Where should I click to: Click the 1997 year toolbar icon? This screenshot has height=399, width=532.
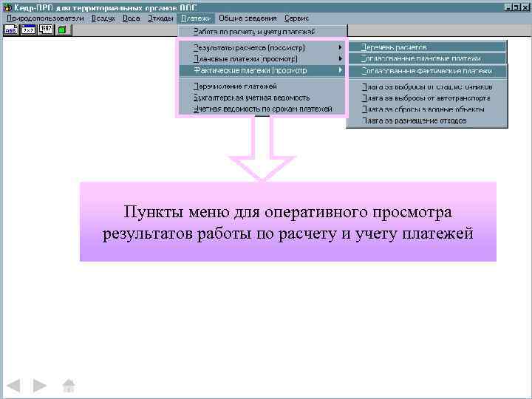coord(46,30)
